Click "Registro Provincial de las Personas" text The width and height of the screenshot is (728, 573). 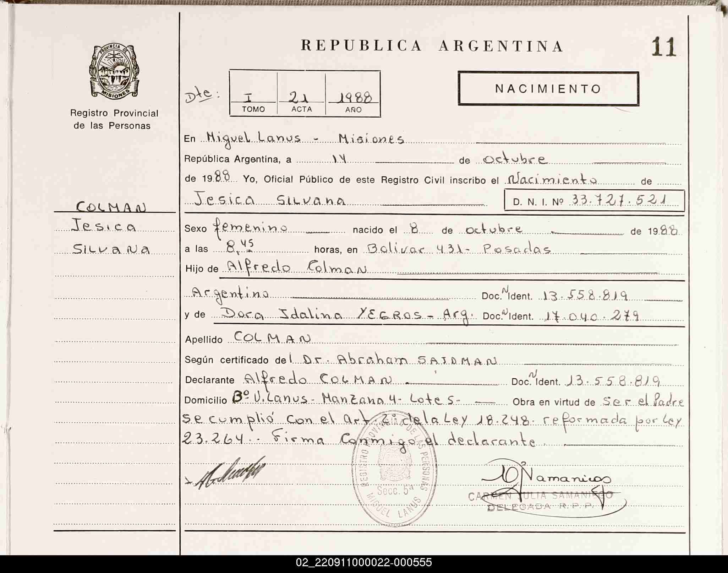pos(114,119)
